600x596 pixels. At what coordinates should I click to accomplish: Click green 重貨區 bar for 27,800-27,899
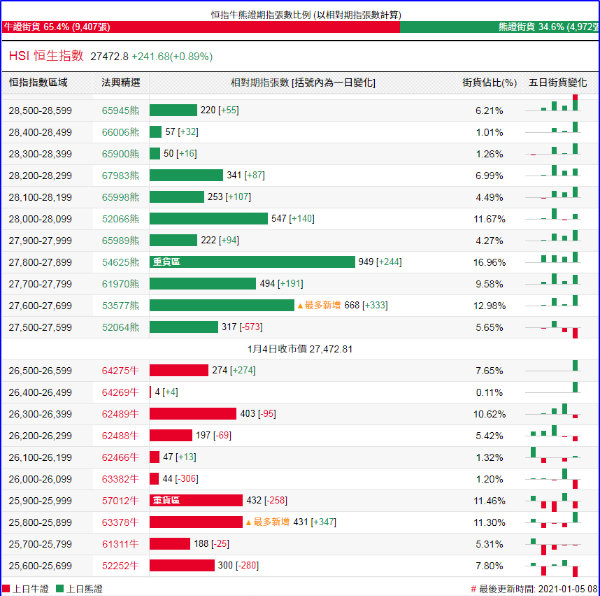pos(252,262)
